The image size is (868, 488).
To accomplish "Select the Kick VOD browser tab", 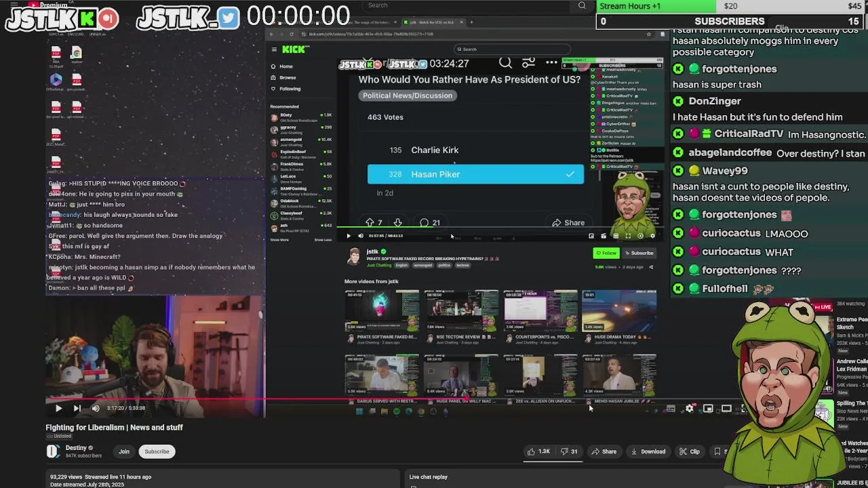I will [433, 22].
